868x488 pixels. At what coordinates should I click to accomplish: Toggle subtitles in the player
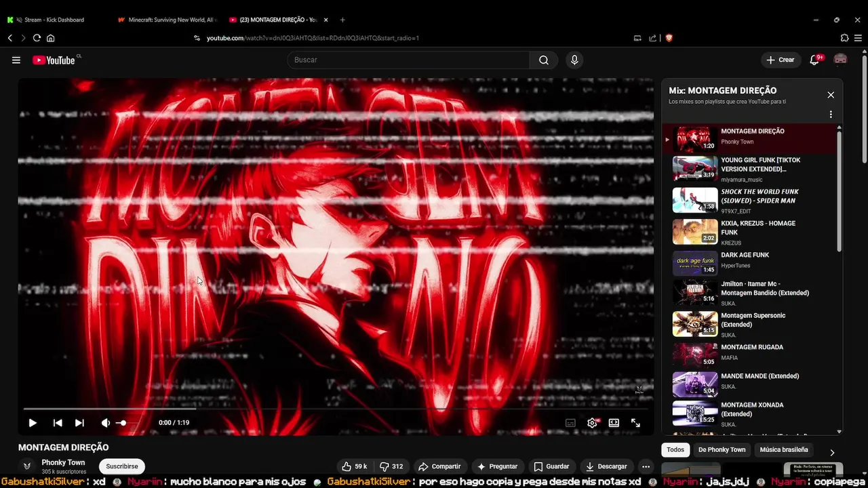pyautogui.click(x=570, y=422)
